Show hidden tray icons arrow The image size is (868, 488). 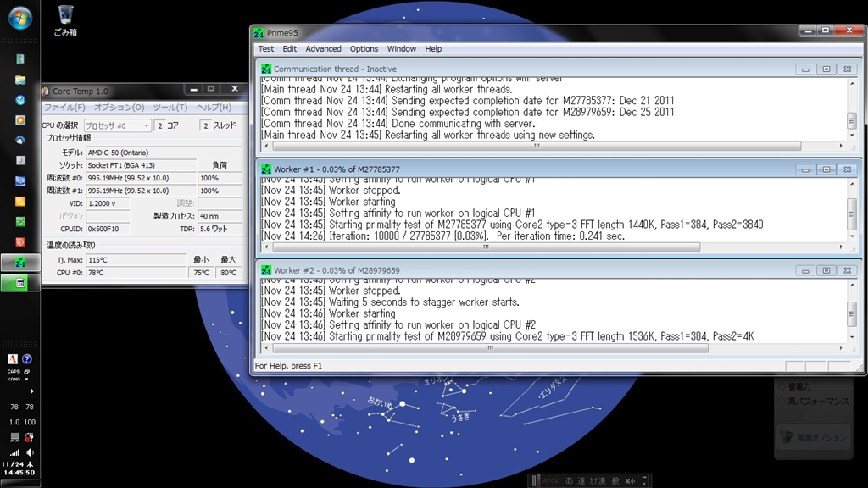tap(32, 391)
